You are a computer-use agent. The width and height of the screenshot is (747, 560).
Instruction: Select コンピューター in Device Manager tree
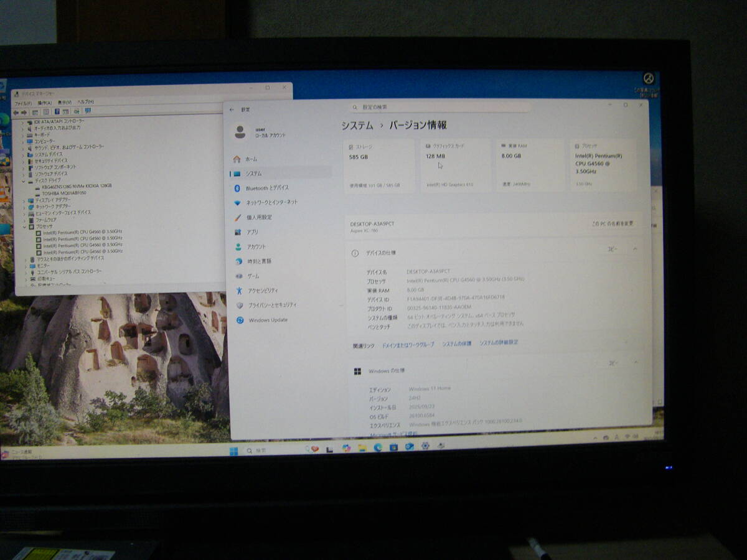[x=41, y=141]
